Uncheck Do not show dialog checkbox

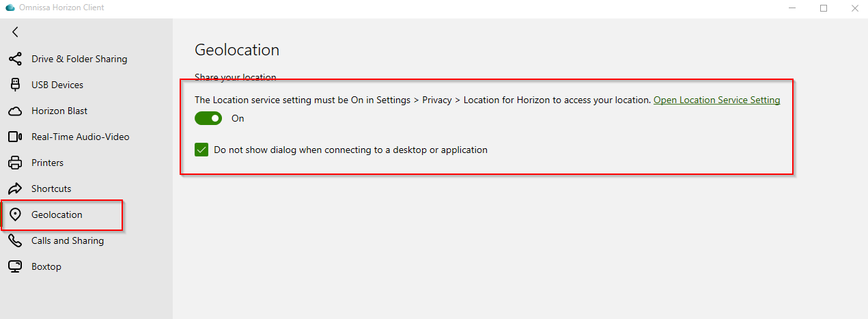pos(201,150)
